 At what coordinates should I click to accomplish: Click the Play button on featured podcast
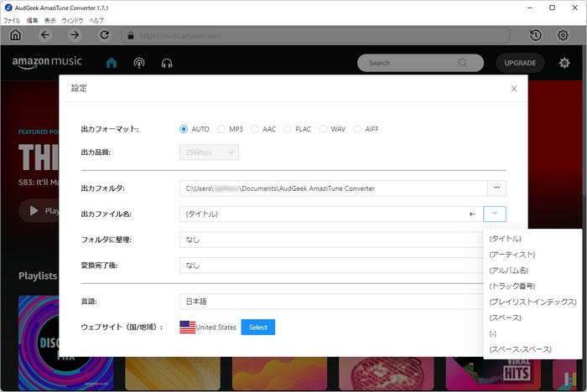(x=39, y=210)
